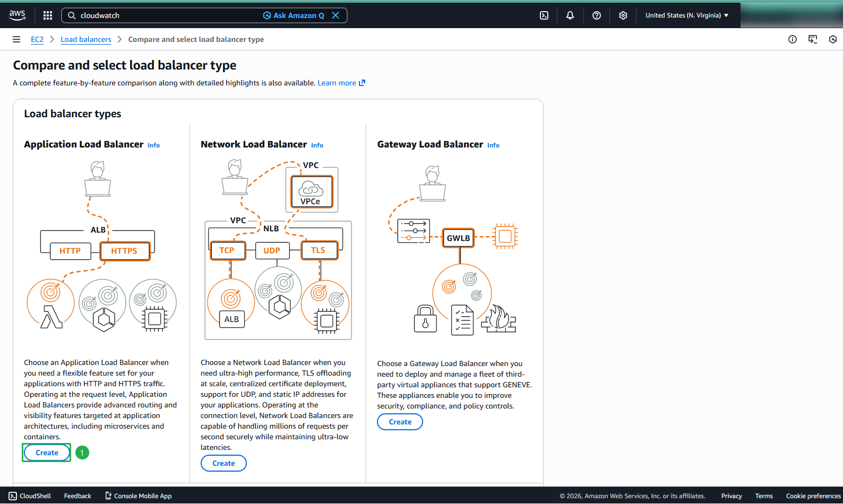Viewport: 843px width, 504px height.
Task: Open the Feedback link in the footer
Action: 78,496
